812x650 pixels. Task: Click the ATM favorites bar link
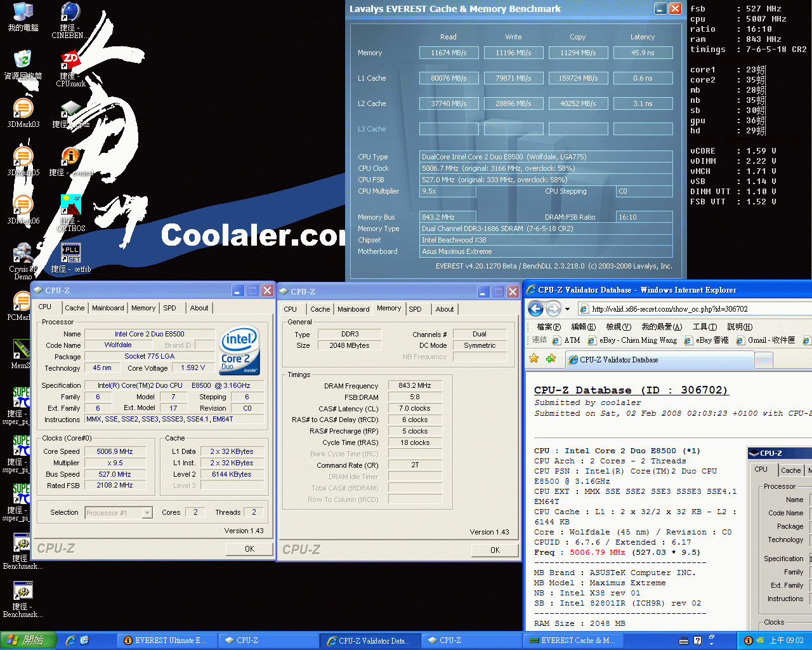pos(566,340)
